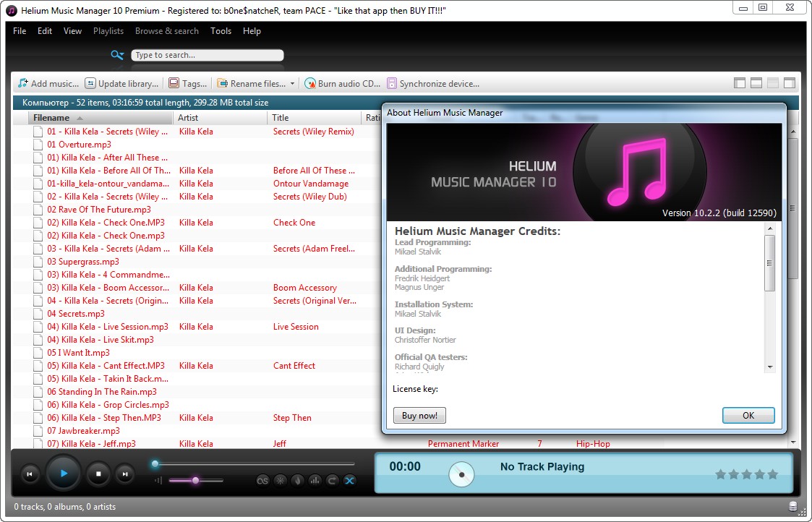The width and height of the screenshot is (812, 522).
Task: Click the magnifier search icon
Action: coord(118,55)
